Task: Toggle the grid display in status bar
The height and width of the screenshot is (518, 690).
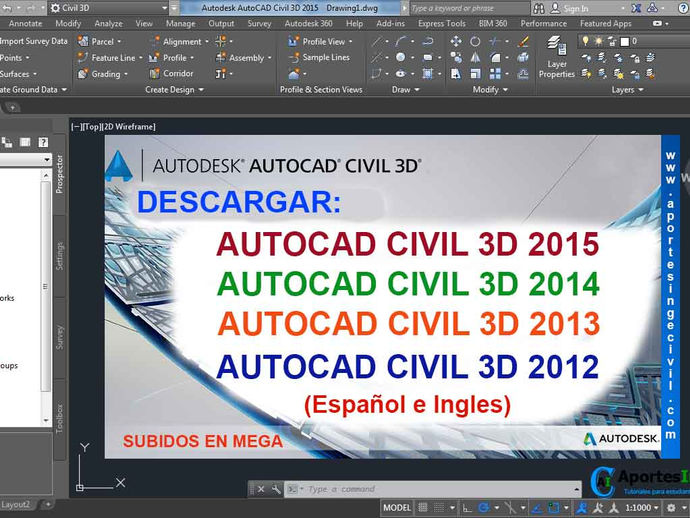Action: [423, 508]
